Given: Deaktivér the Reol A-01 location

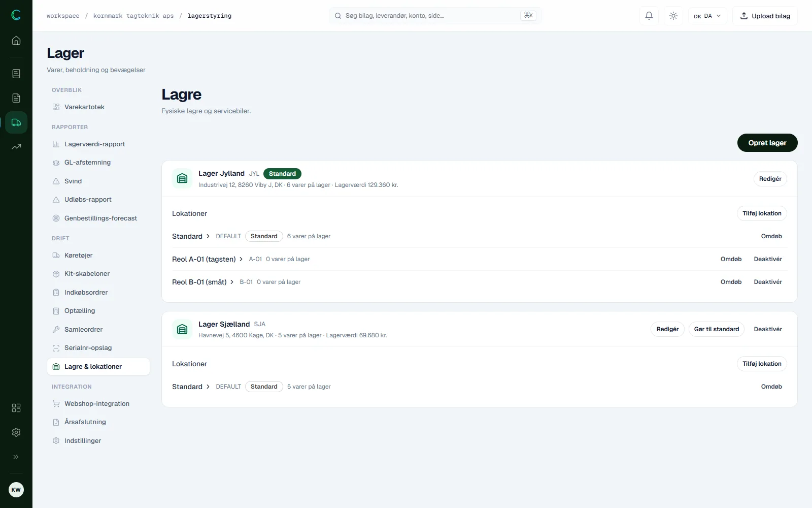Looking at the screenshot, I should click(767, 259).
